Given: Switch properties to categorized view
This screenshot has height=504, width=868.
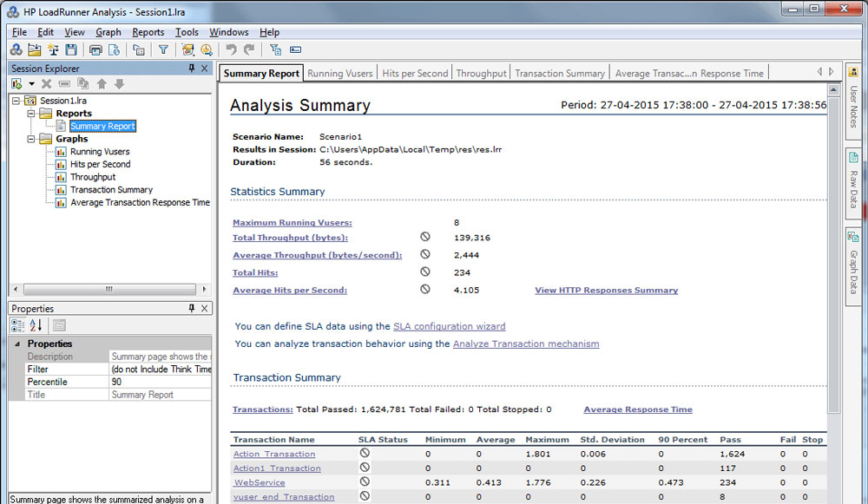Looking at the screenshot, I should click(17, 325).
